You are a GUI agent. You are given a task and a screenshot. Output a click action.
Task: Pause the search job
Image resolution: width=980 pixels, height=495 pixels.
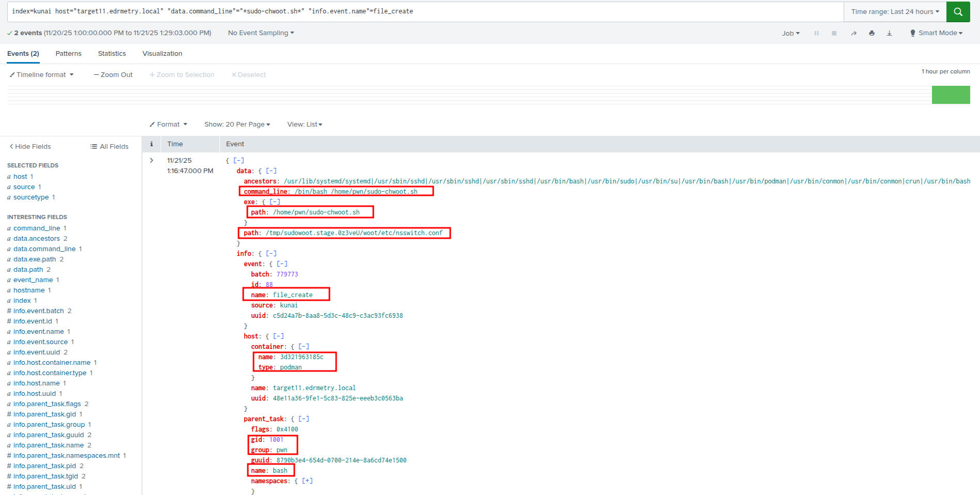point(816,33)
